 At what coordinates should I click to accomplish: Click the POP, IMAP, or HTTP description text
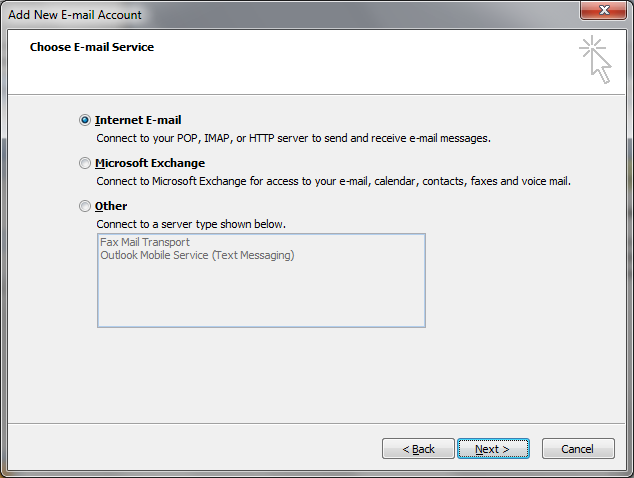(293, 138)
